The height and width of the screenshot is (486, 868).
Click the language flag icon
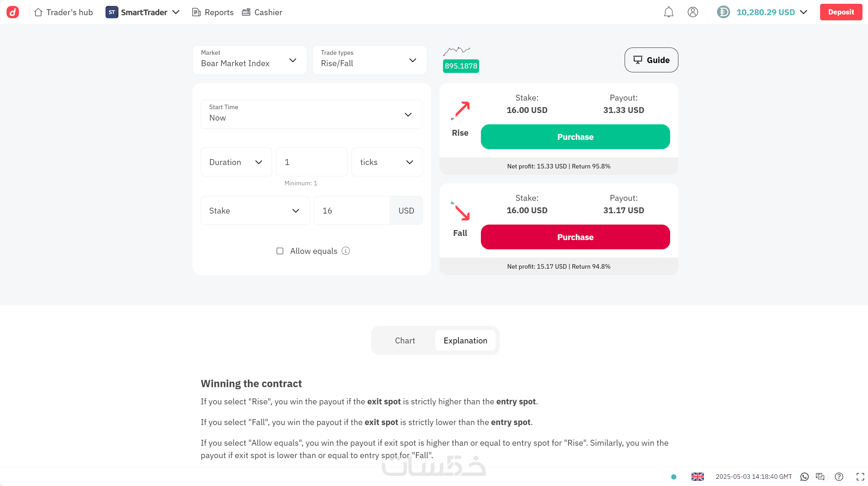(x=697, y=477)
